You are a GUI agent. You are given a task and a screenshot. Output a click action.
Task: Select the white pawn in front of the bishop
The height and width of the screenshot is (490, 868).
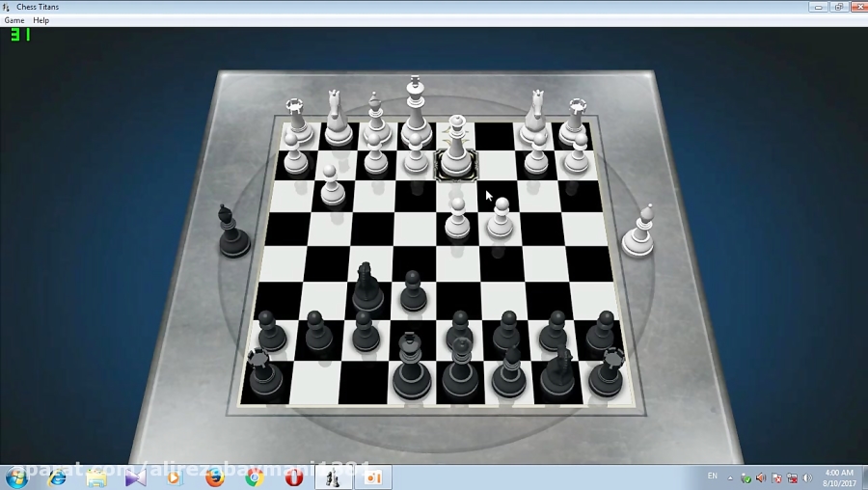(x=376, y=155)
